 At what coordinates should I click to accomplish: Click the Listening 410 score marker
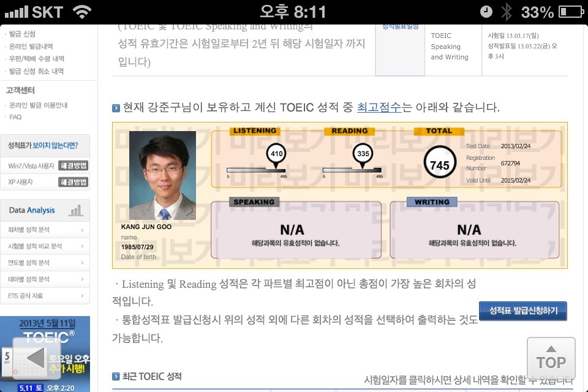pos(276,155)
